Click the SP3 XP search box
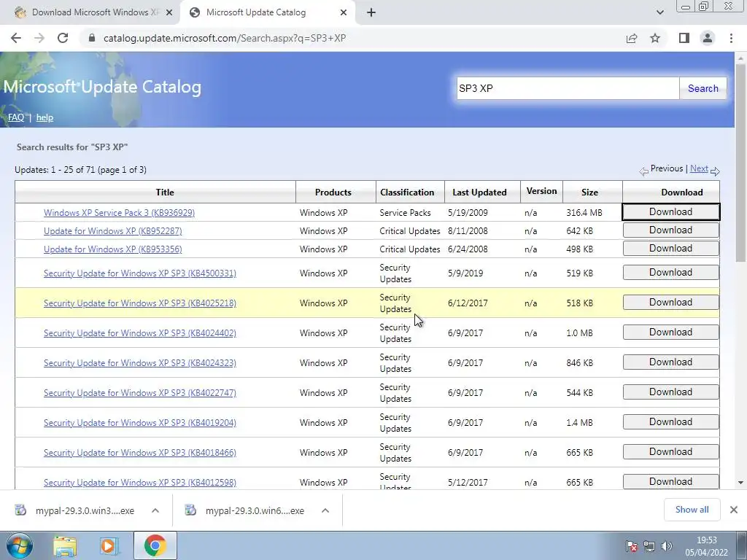This screenshot has height=560, width=747. coord(568,88)
